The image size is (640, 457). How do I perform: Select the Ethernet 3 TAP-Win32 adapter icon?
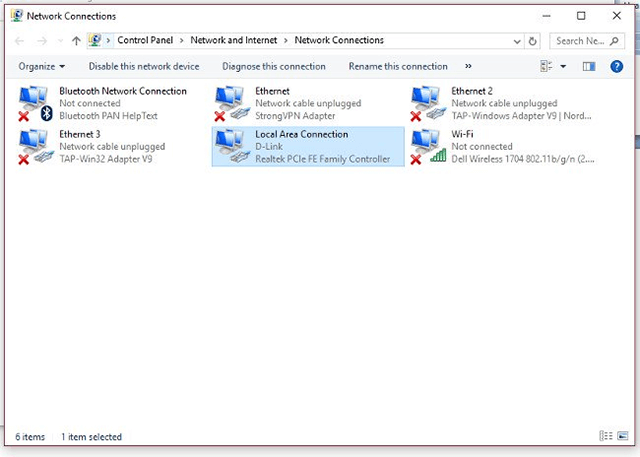pos(35,146)
